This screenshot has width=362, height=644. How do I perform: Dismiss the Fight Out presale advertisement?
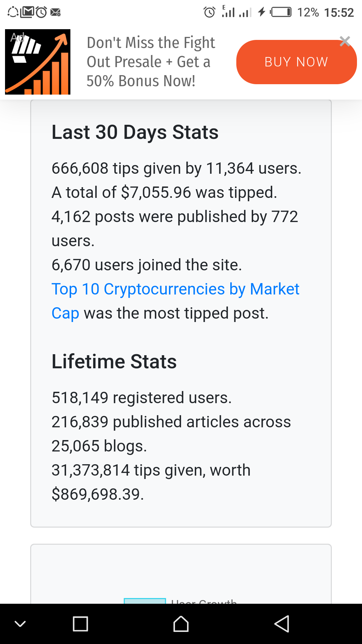click(345, 42)
